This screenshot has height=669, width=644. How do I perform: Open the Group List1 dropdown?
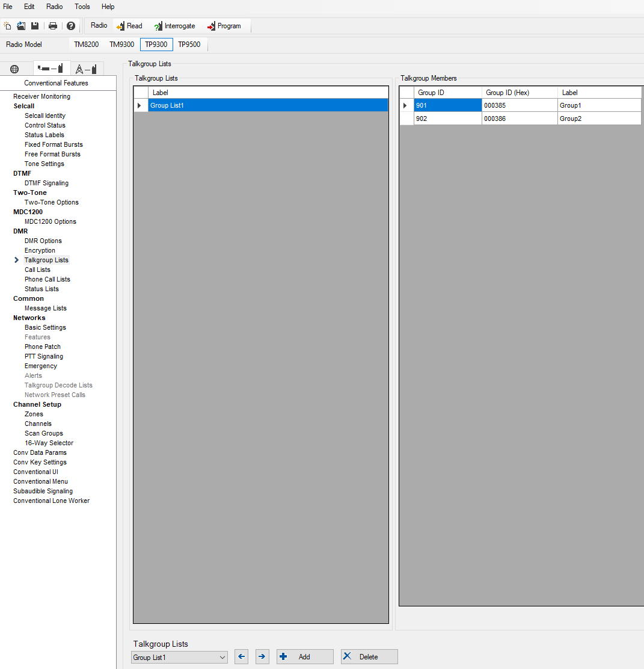coord(180,658)
